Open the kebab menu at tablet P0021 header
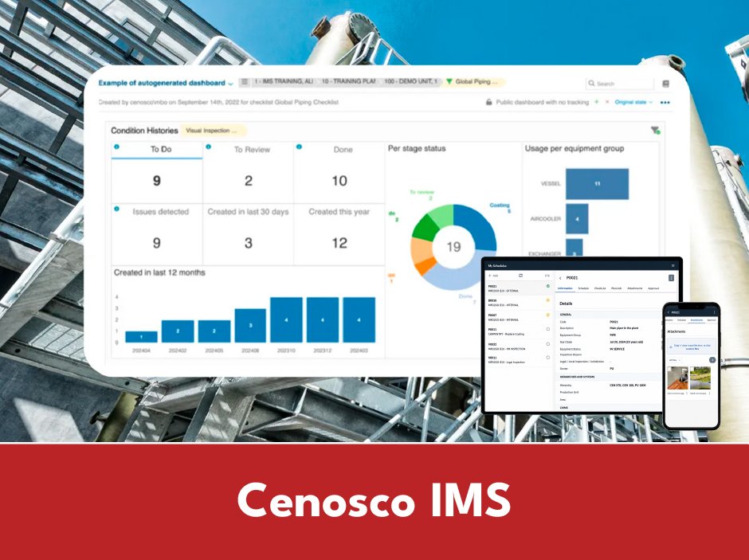This screenshot has width=749, height=560. [671, 278]
